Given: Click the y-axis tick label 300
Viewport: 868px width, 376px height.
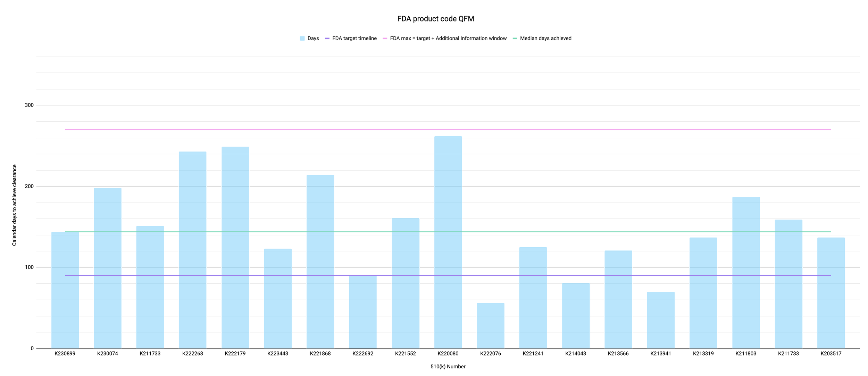Looking at the screenshot, I should (x=29, y=105).
